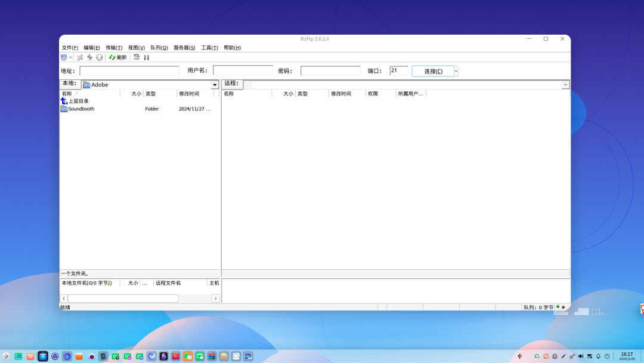Open the dropdown arrow beside 连接(C)
Screen dimensions: 644x363
pos(455,70)
